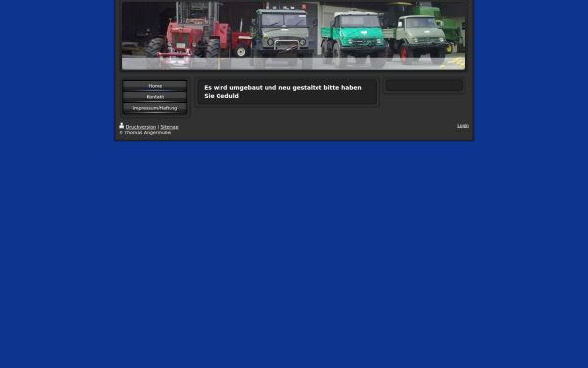Click the header banner image of vehicles
The image size is (588, 368).
pyautogui.click(x=294, y=35)
